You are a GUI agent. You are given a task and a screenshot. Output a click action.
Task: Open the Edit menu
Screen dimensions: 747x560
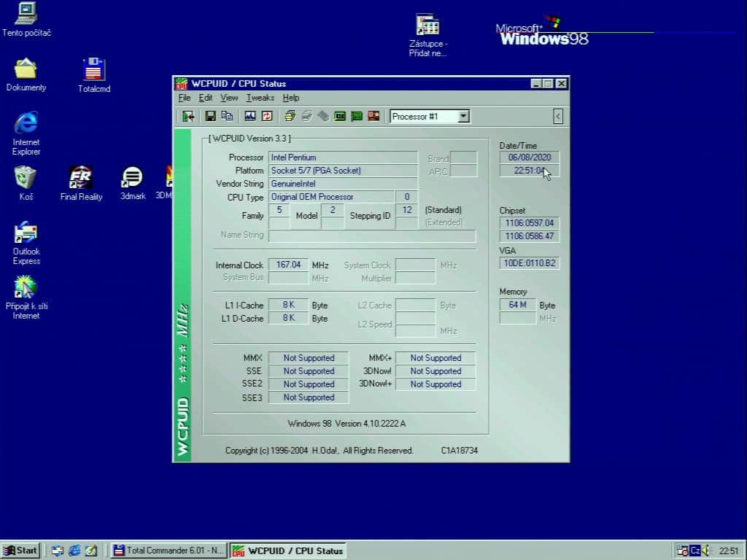click(x=205, y=98)
